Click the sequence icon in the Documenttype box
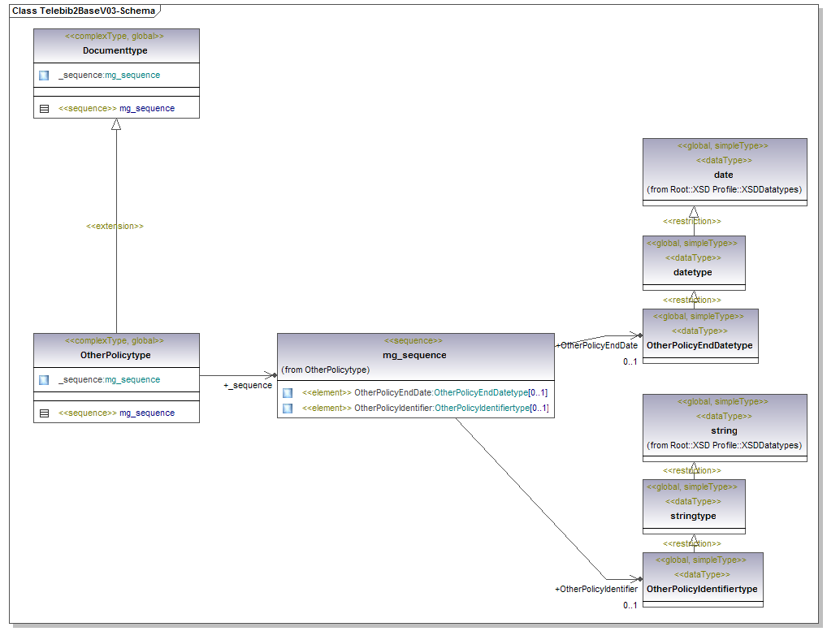 click(x=44, y=109)
